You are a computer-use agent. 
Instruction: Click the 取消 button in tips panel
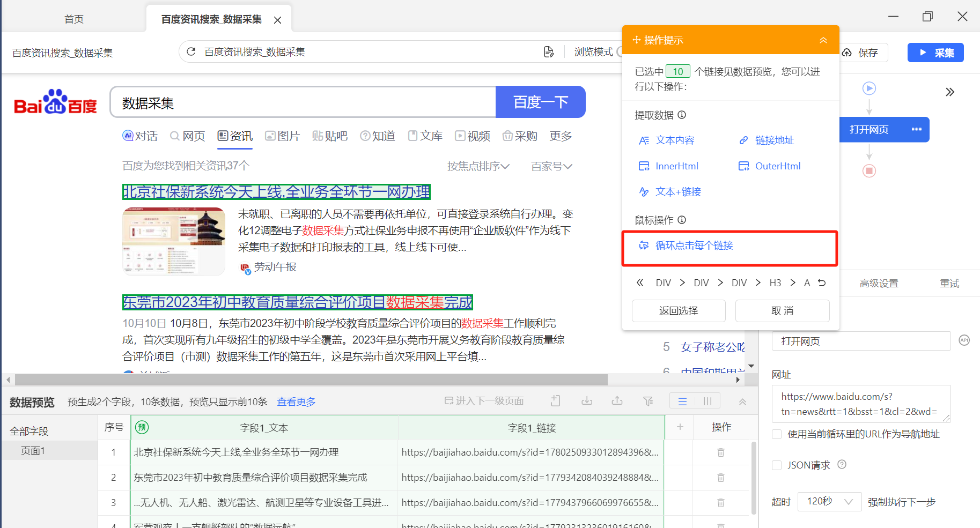(x=783, y=311)
